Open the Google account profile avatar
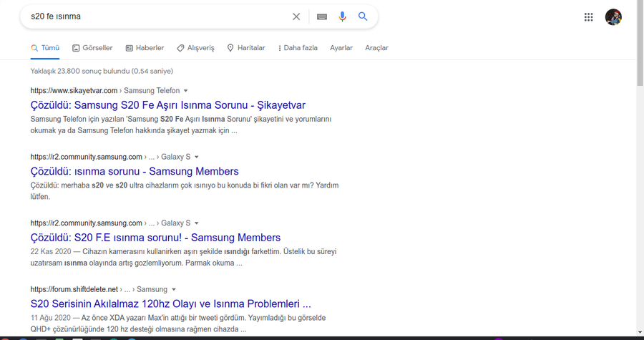The image size is (644, 340). click(x=613, y=17)
